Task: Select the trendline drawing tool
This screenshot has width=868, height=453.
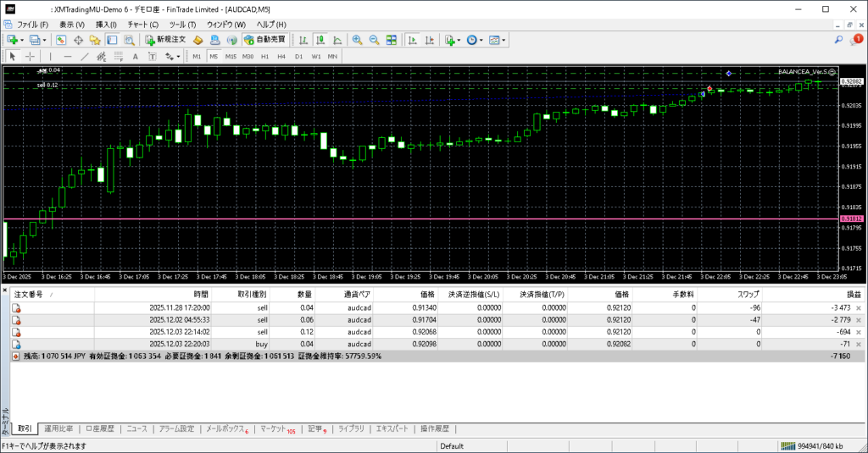Action: pyautogui.click(x=84, y=57)
